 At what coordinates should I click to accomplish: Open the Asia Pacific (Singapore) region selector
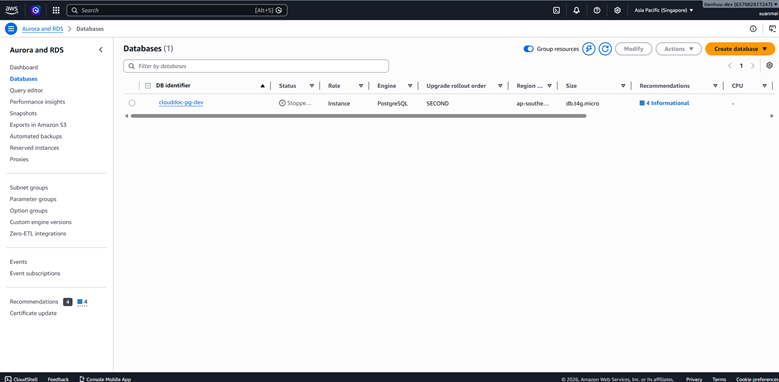(x=664, y=10)
